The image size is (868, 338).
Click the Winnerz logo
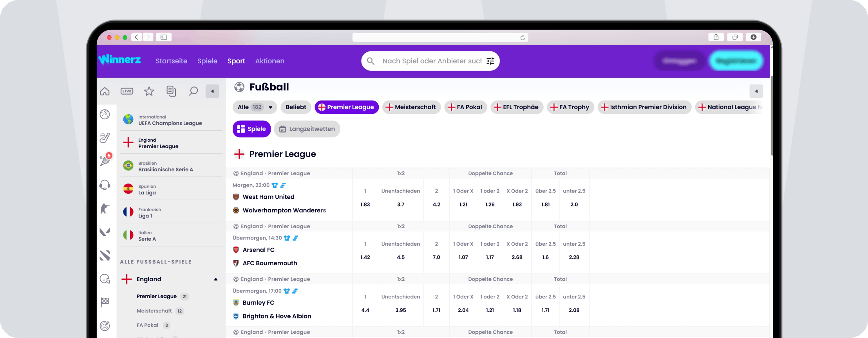tap(119, 59)
